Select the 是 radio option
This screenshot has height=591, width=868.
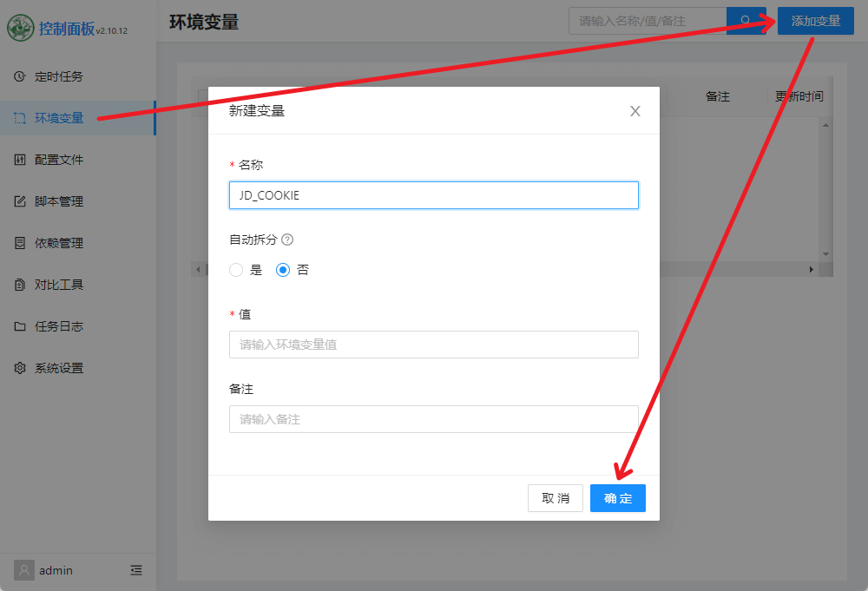point(236,270)
